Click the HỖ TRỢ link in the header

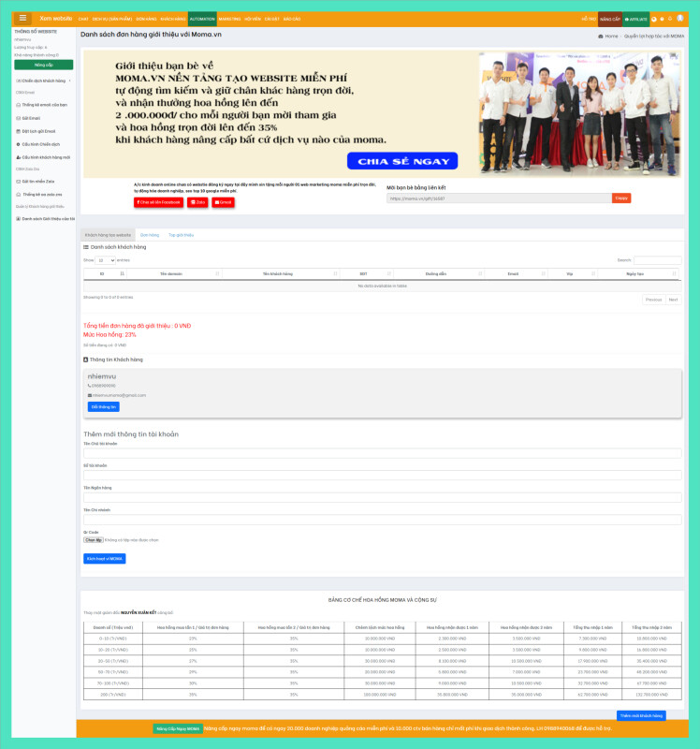(x=589, y=19)
